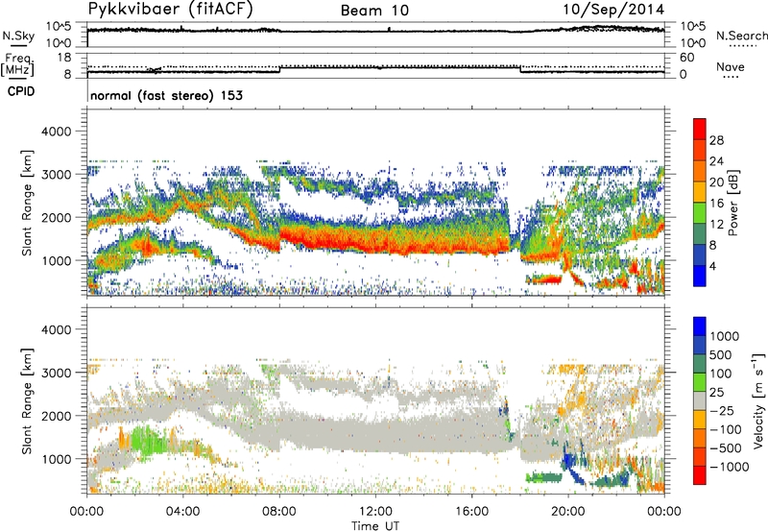
Task: Click the 20:00 time tick label
Action: [568, 512]
